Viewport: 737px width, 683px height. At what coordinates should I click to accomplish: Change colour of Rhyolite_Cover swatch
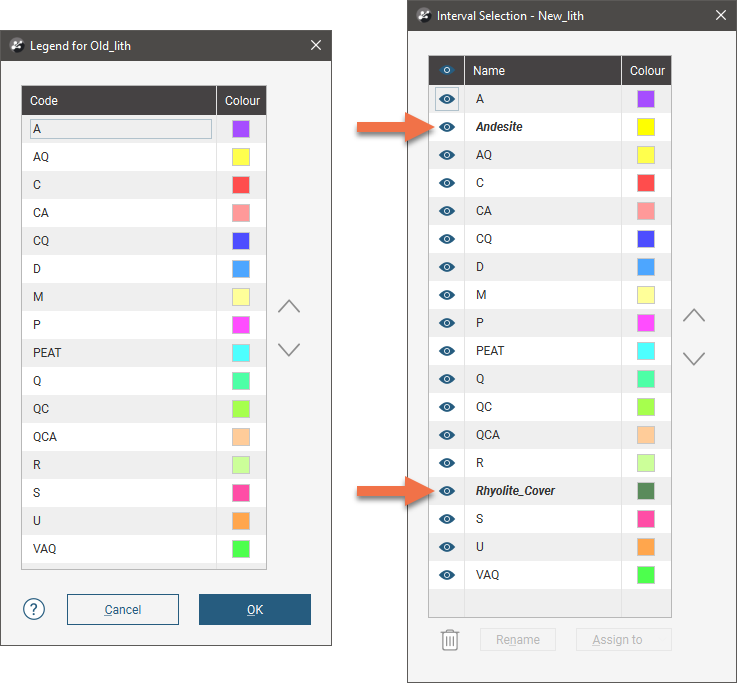(x=646, y=491)
